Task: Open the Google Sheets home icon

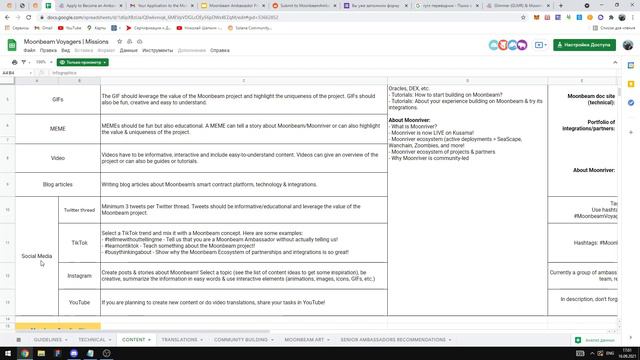Action: (x=12, y=45)
